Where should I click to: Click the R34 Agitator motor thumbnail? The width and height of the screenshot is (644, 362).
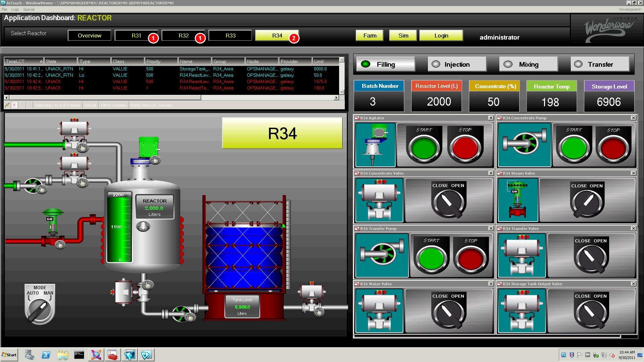click(x=375, y=145)
